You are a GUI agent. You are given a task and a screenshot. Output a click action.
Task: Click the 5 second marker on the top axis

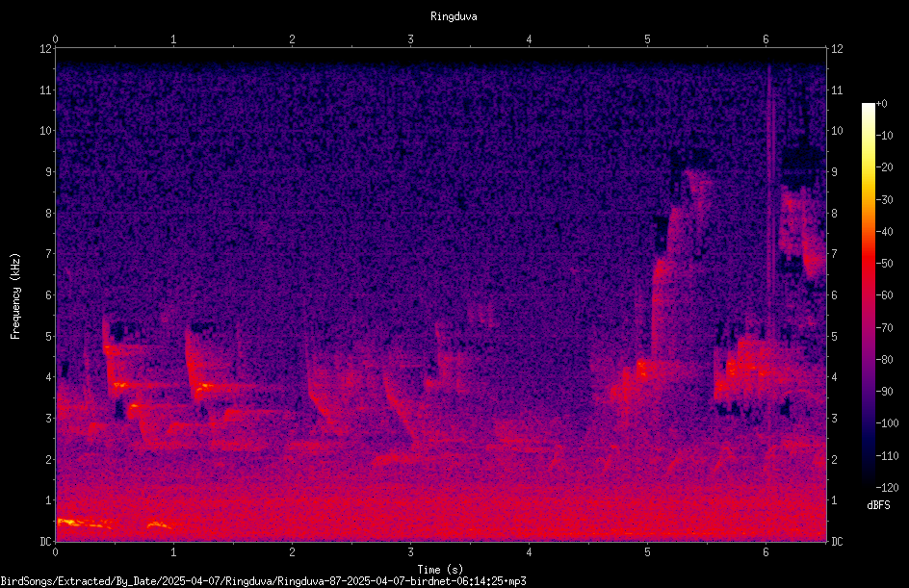647,39
